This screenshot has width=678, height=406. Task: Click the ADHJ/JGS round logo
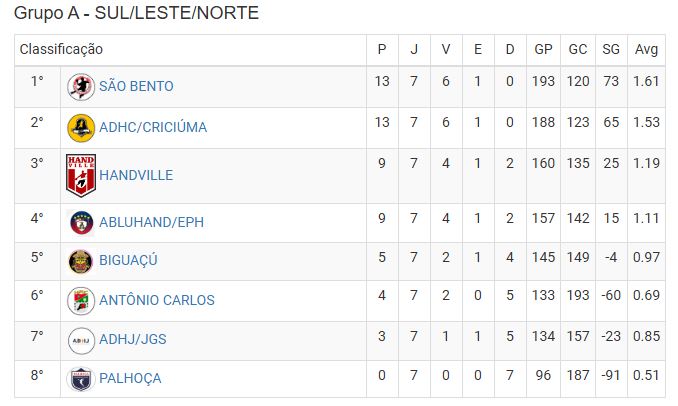tap(81, 341)
